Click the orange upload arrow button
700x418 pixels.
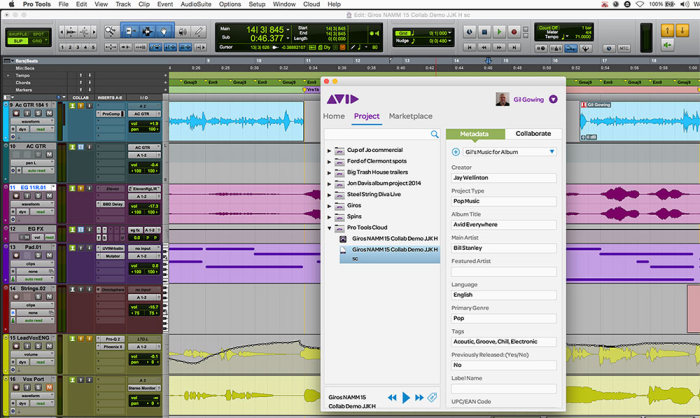tap(667, 30)
